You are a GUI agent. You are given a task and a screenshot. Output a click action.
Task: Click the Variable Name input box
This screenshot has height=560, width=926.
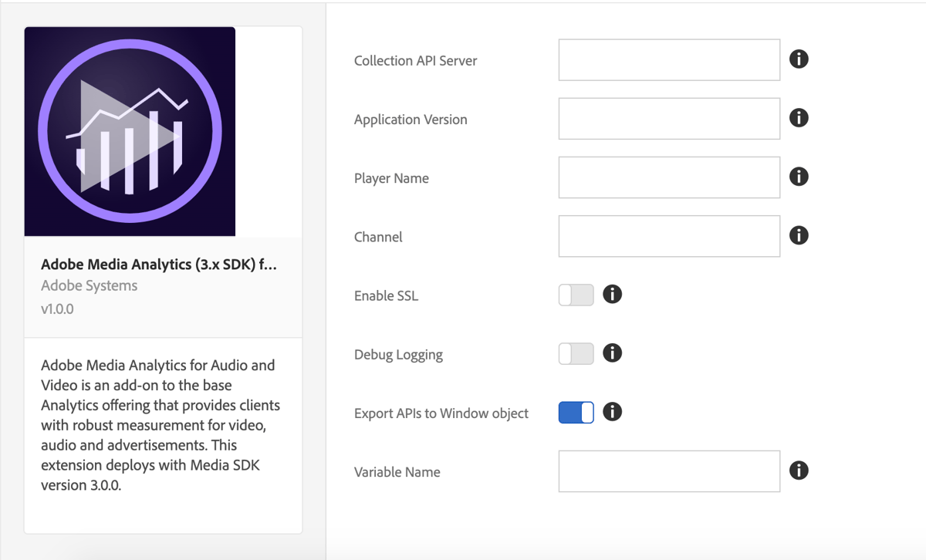(x=668, y=471)
